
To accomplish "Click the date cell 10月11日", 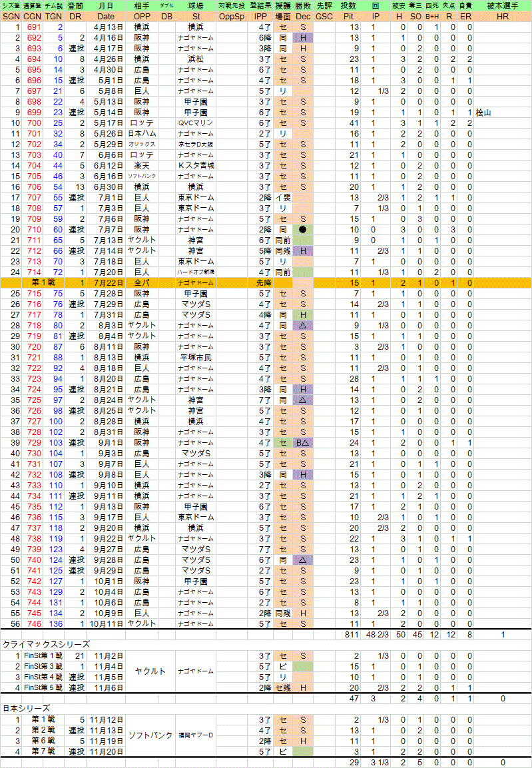I will pyautogui.click(x=107, y=624).
